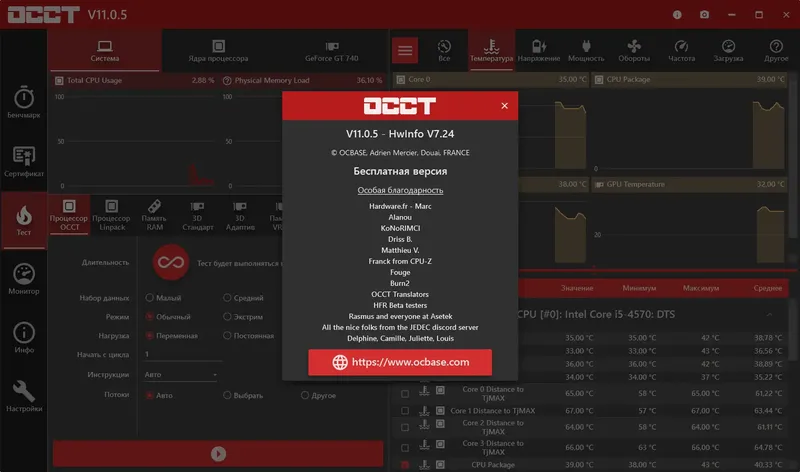The height and width of the screenshot is (472, 800).
Task: Click chip icon in Core 1 Distance row
Action: point(440,410)
